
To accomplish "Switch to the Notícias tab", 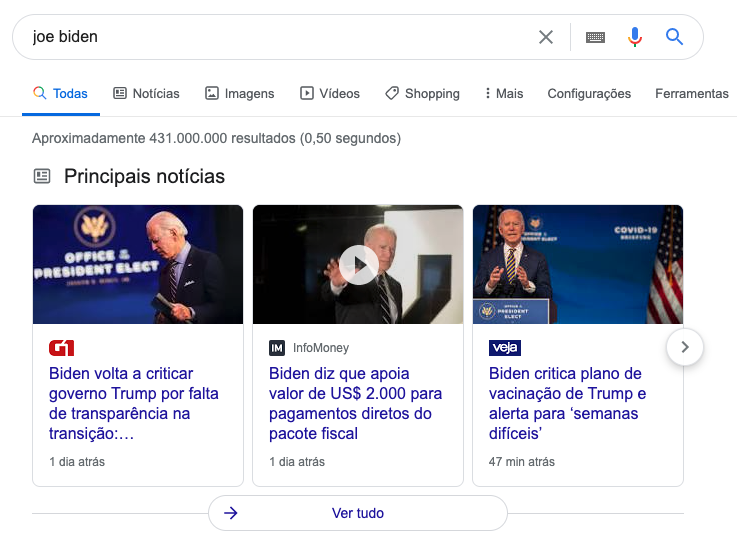I will [x=146, y=94].
